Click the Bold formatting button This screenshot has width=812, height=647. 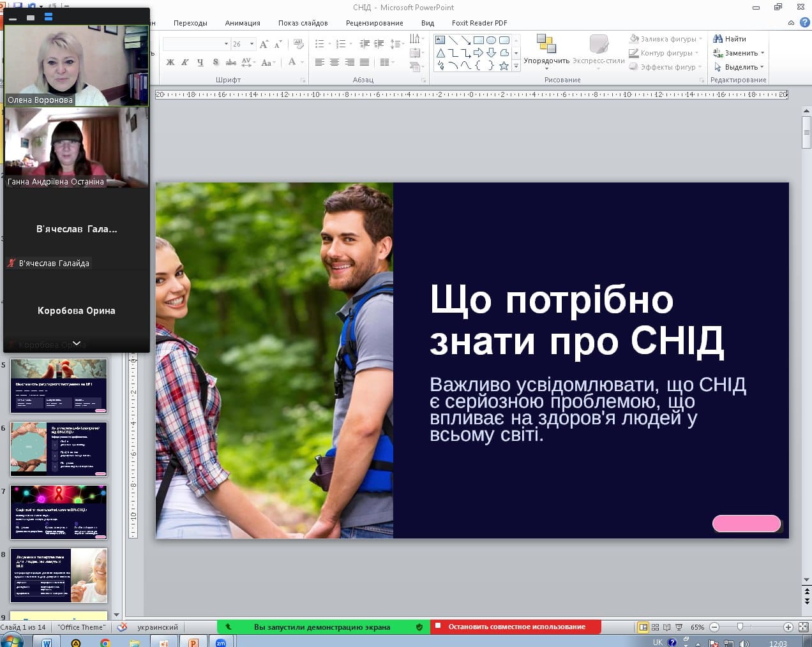pyautogui.click(x=170, y=63)
